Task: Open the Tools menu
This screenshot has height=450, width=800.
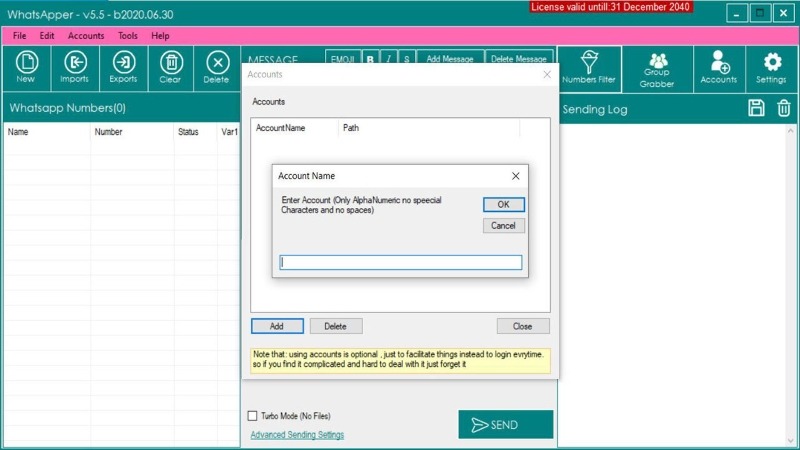Action: (x=128, y=36)
